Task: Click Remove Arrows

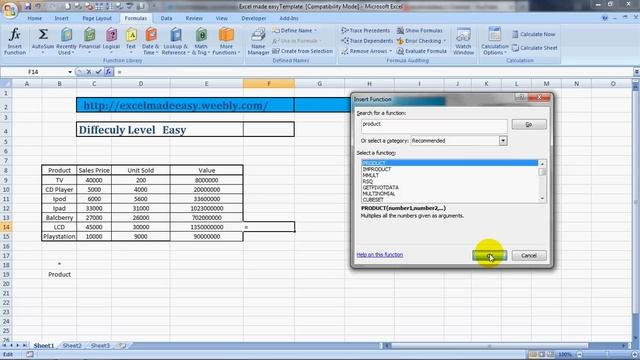Action: pos(366,51)
